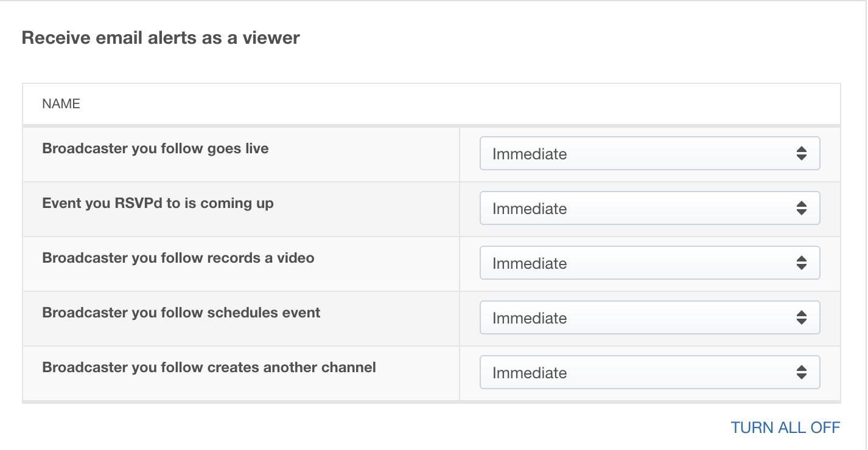This screenshot has width=868, height=450.
Task: Click the 'Broadcaster you follow schedules event' label
Action: [181, 313]
